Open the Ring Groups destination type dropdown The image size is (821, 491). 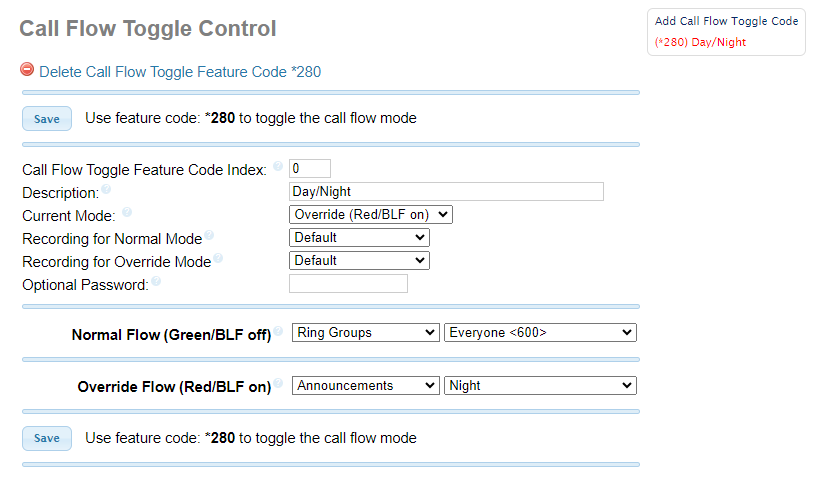365,333
